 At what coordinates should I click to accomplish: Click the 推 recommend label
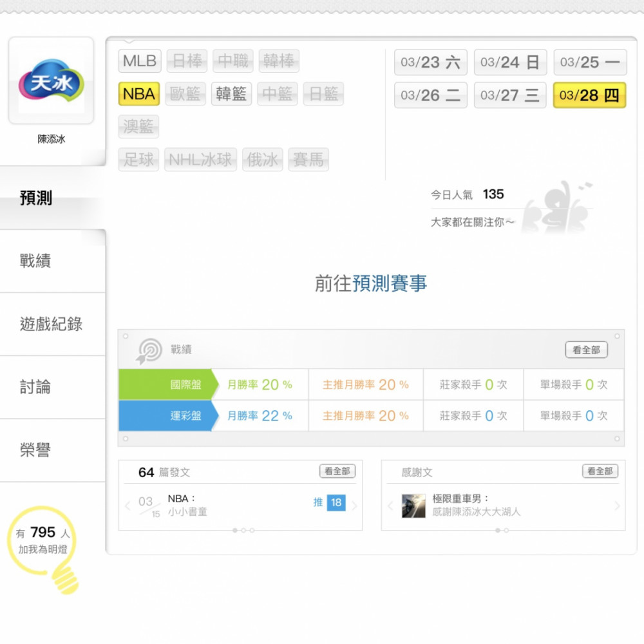(318, 502)
